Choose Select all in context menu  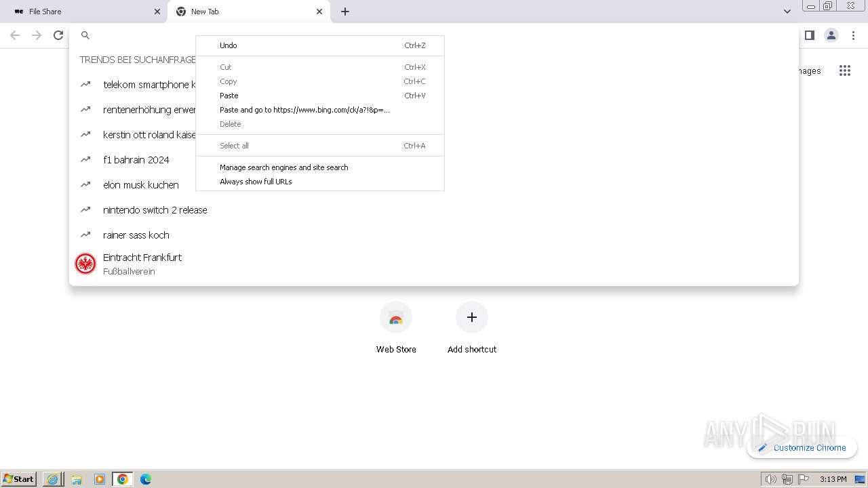[320, 146]
